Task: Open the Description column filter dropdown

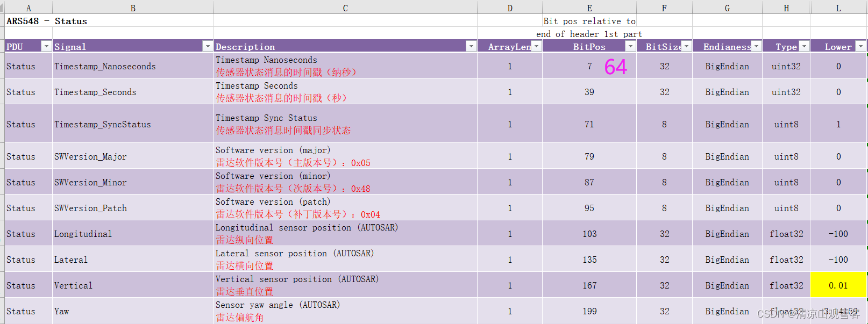Action: point(471,46)
